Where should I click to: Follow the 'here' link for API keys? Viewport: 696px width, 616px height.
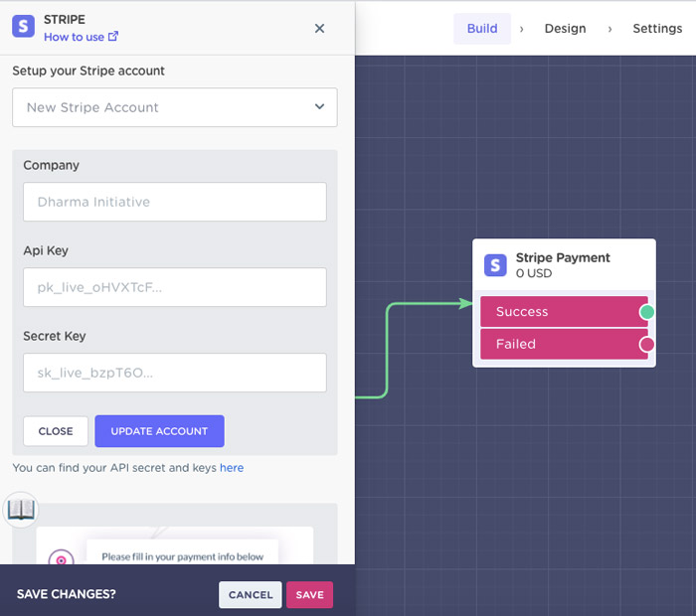tap(232, 468)
